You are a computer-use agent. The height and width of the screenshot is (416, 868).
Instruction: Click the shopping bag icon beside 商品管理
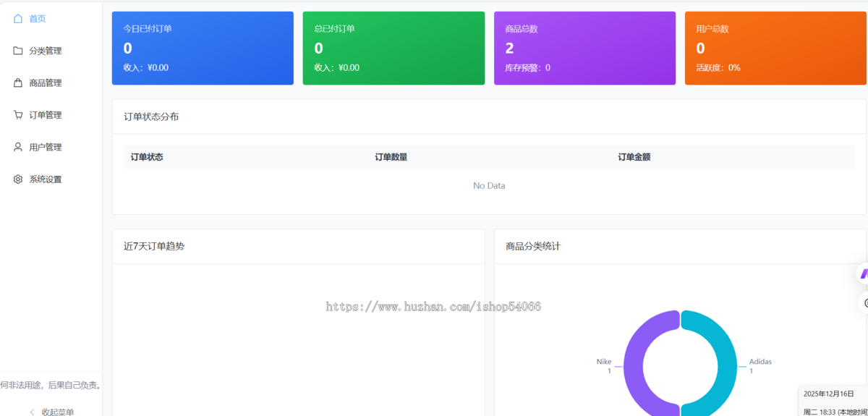click(x=18, y=83)
